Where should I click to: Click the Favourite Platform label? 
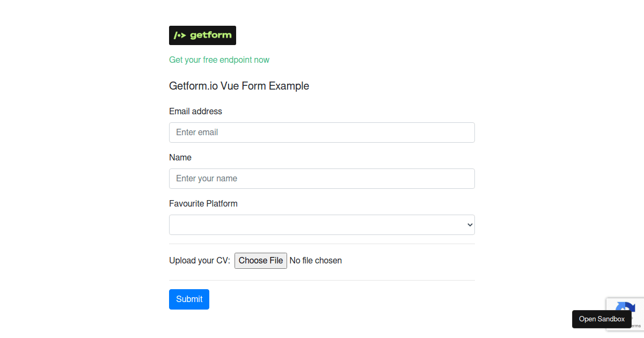point(203,203)
